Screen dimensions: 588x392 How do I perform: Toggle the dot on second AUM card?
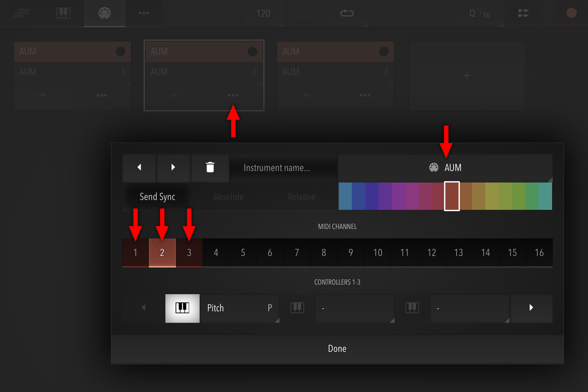pyautogui.click(x=252, y=51)
